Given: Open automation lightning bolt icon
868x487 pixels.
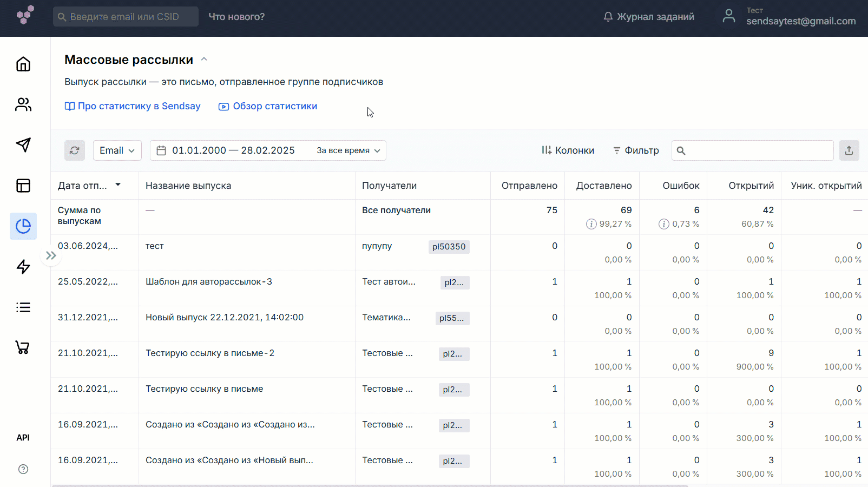Looking at the screenshot, I should point(23,267).
